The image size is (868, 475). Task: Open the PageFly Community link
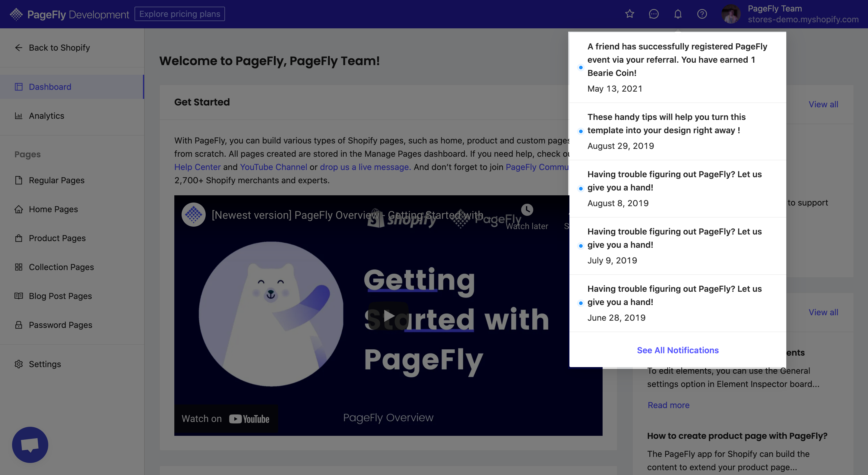pos(537,167)
